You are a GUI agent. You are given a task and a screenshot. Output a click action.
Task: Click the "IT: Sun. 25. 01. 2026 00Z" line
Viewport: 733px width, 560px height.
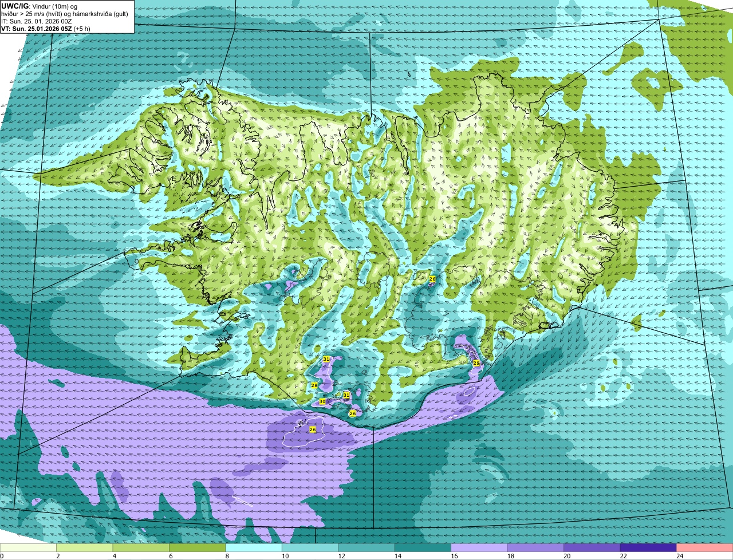(x=37, y=21)
